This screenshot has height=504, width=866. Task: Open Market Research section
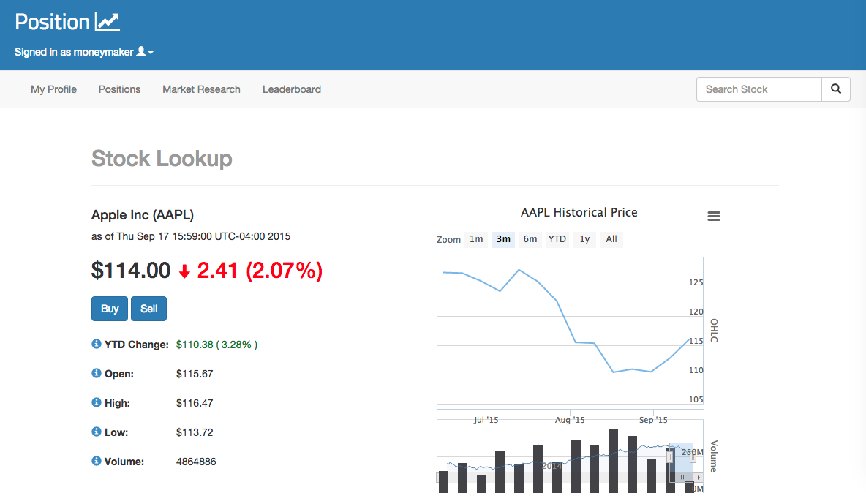[201, 89]
